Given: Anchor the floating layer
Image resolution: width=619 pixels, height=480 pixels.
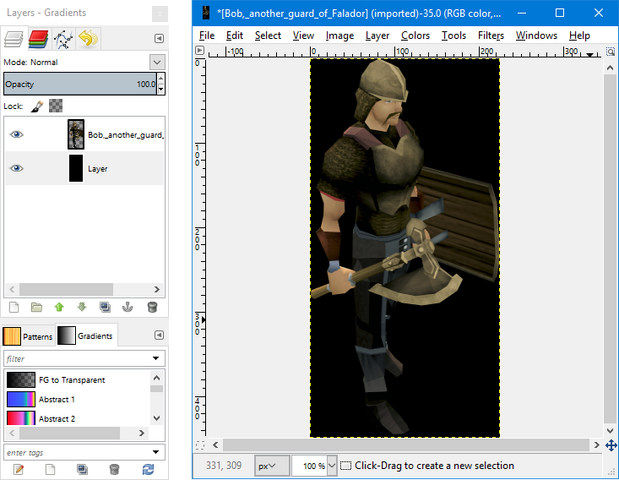Looking at the screenshot, I should click(x=128, y=307).
